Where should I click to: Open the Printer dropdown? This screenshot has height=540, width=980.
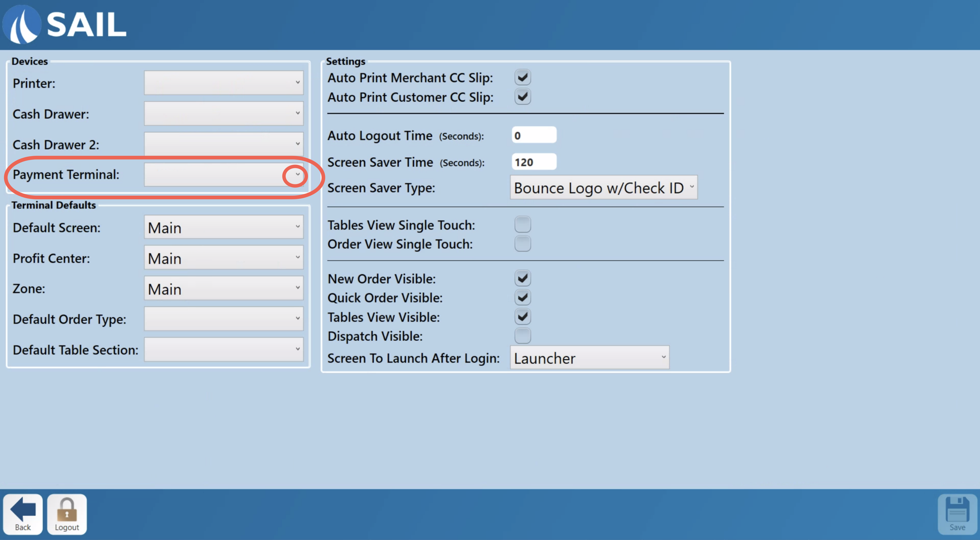(x=224, y=82)
